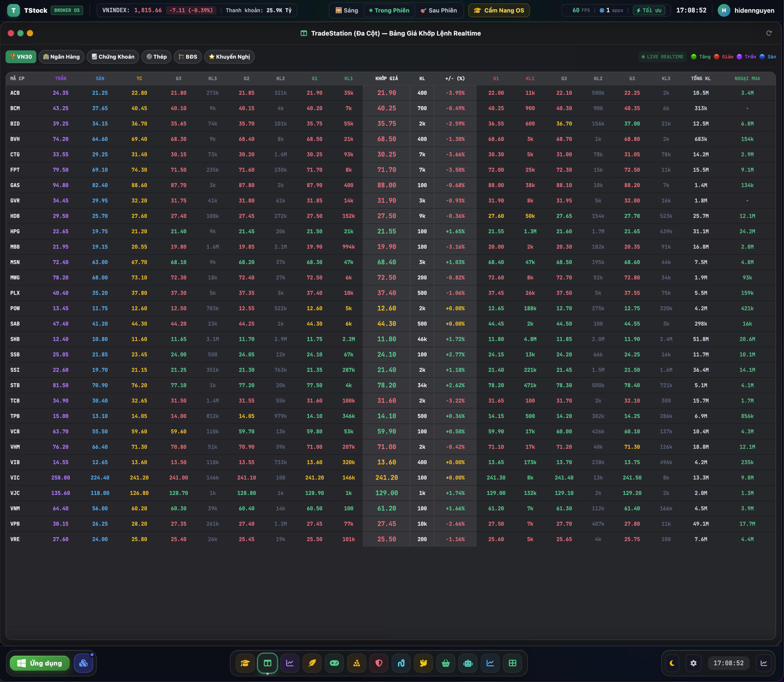Toggle dark mode with the moon icon

pos(672,663)
